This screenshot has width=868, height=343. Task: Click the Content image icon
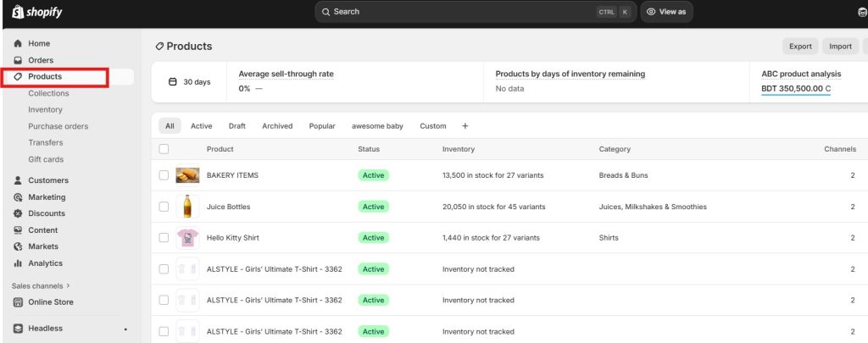point(18,230)
